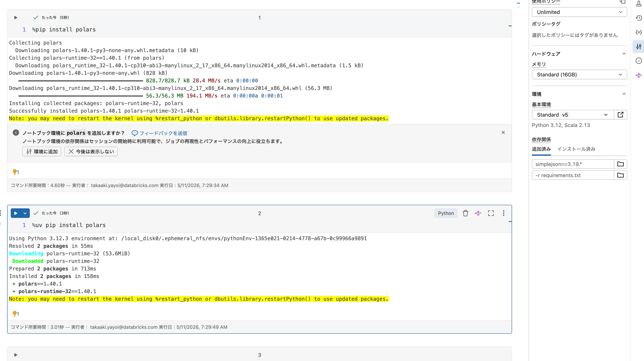Run cell 1 with the play button

16,18
